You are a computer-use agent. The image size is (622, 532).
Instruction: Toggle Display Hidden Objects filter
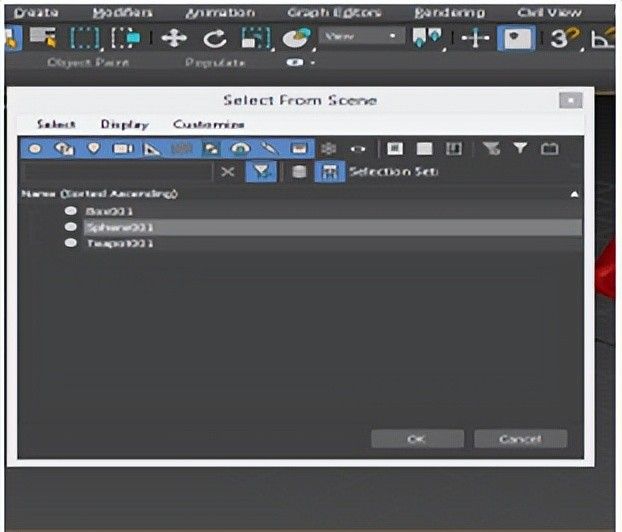[358, 149]
